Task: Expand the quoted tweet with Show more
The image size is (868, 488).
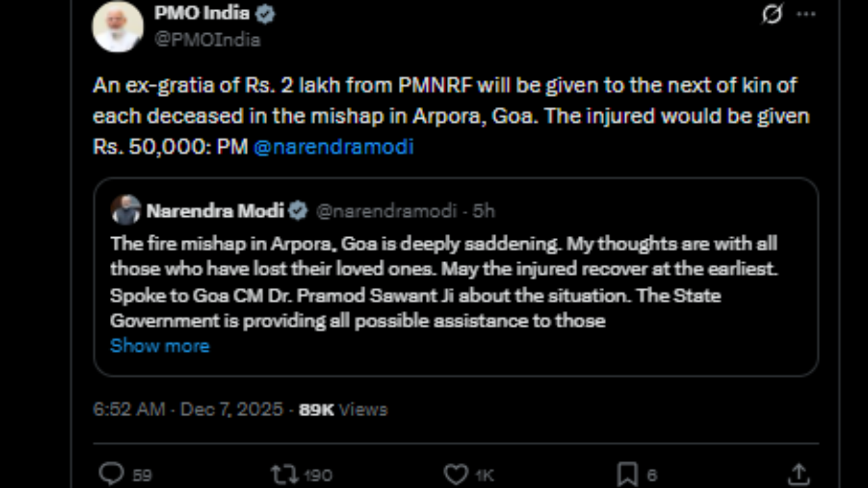Action: [159, 346]
